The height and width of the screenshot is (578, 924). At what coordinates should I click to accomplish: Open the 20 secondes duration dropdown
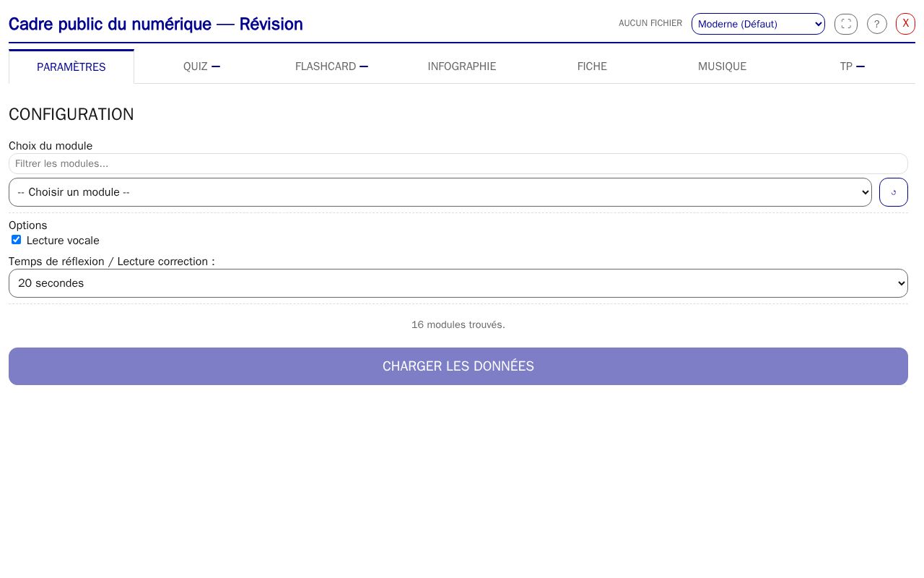pos(458,283)
